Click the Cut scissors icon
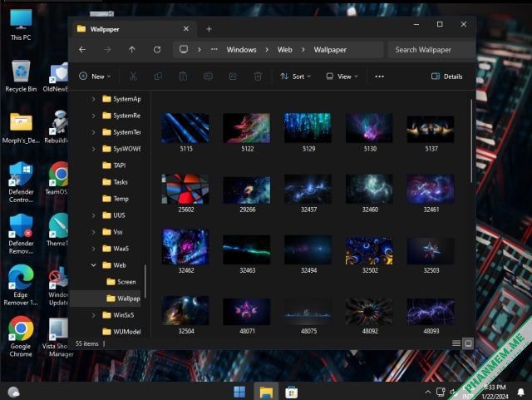The height and width of the screenshot is (400, 532). (133, 77)
